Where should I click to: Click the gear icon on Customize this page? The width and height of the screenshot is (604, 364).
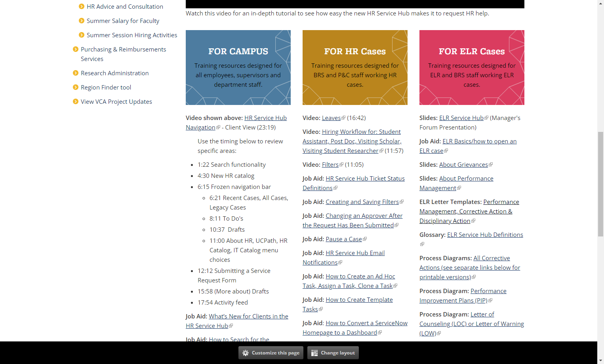[x=246, y=353]
